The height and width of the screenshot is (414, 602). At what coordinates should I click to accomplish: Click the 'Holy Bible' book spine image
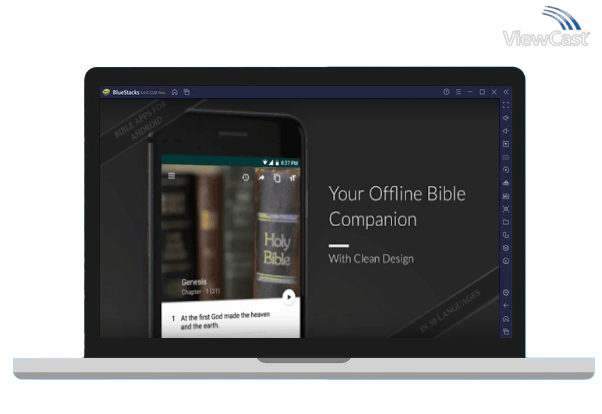pos(278,234)
